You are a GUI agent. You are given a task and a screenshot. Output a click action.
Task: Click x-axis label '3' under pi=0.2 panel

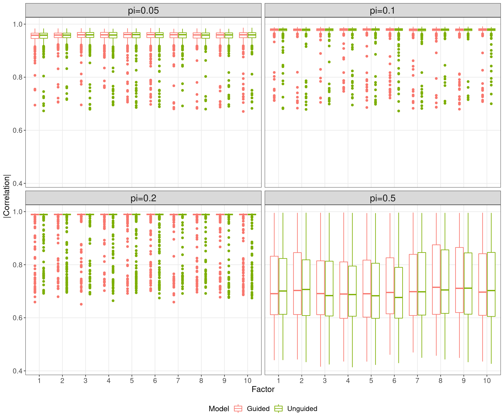[x=86, y=381]
